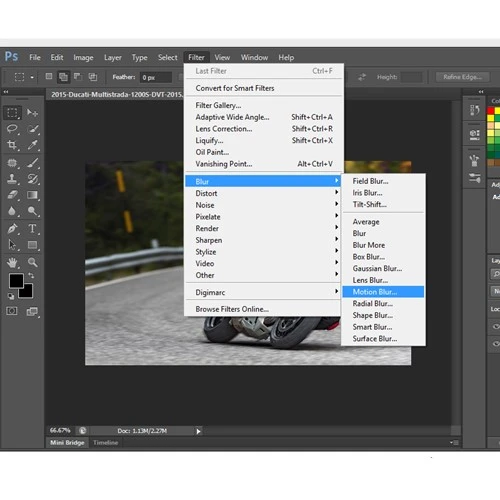Select Liquify in the Filter menu
Viewport: 500px width, 500px height.
coord(263,140)
